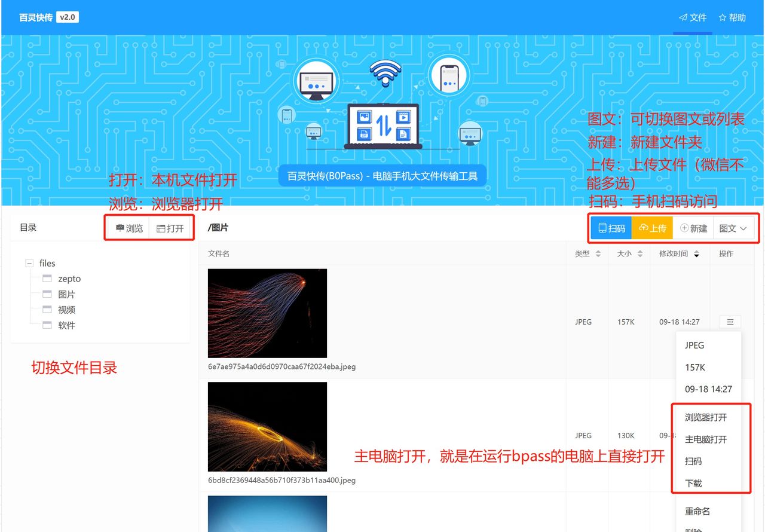Choose 扫码 from the actions menu
765x532 pixels.
tap(693, 461)
